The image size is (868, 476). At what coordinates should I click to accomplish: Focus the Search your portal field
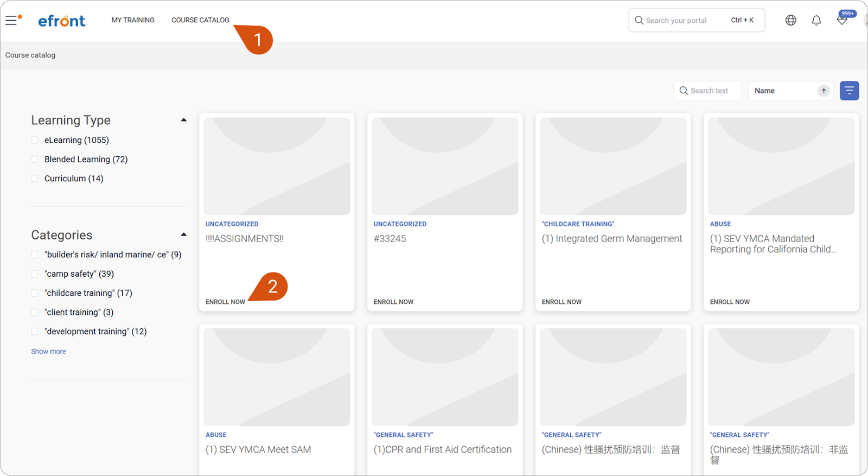pyautogui.click(x=697, y=20)
